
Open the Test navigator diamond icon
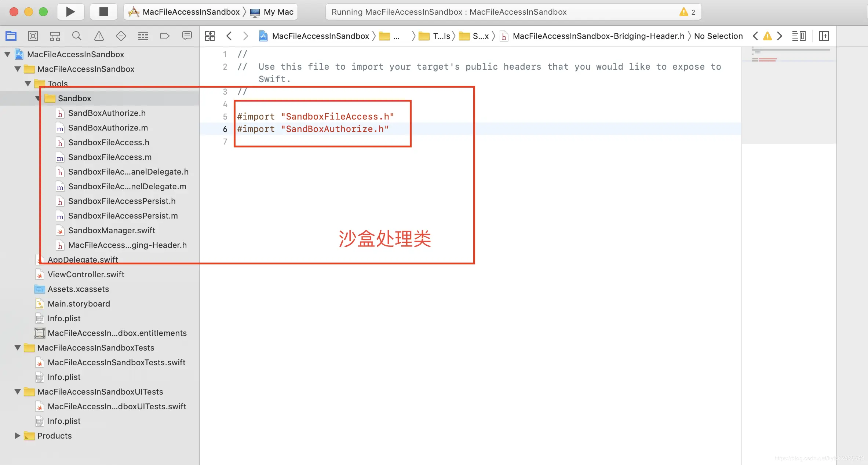pyautogui.click(x=121, y=36)
